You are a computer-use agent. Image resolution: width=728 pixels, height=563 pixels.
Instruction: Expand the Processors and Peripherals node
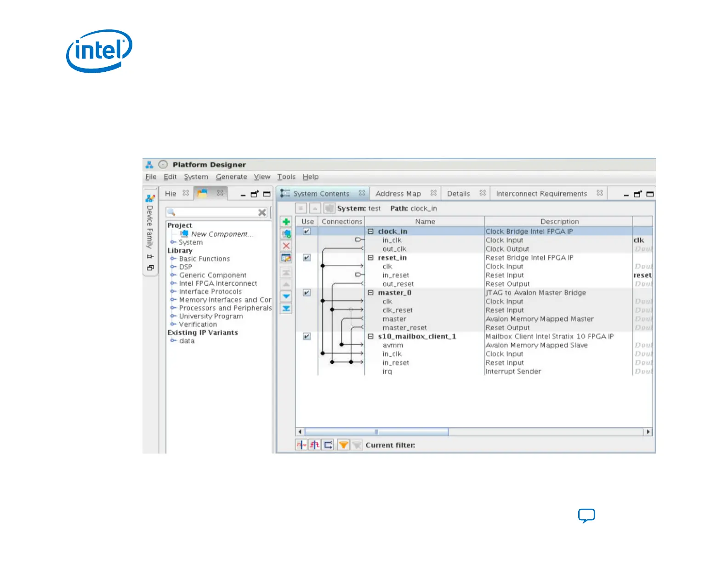point(173,308)
